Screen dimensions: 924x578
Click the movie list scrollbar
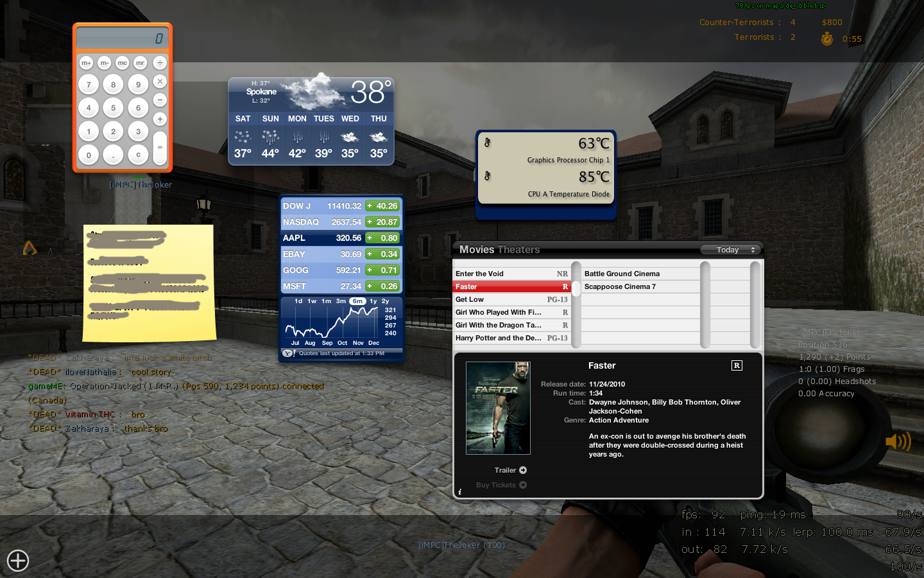(576, 304)
